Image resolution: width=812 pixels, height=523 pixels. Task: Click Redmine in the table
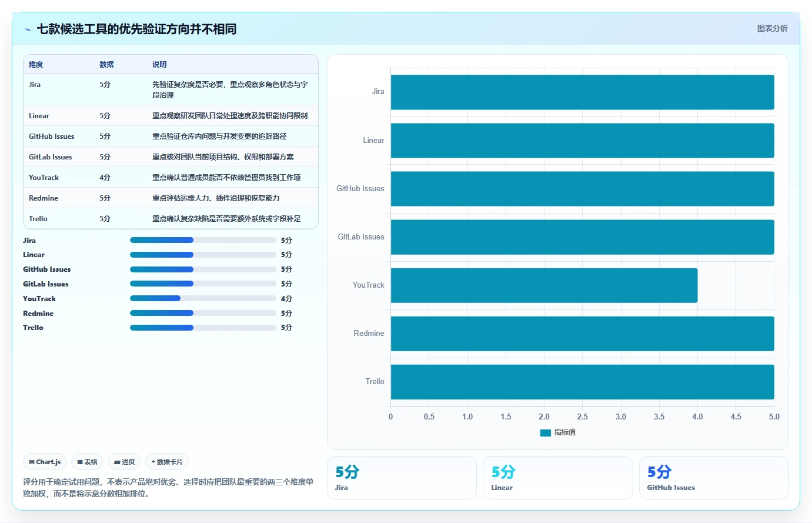44,198
